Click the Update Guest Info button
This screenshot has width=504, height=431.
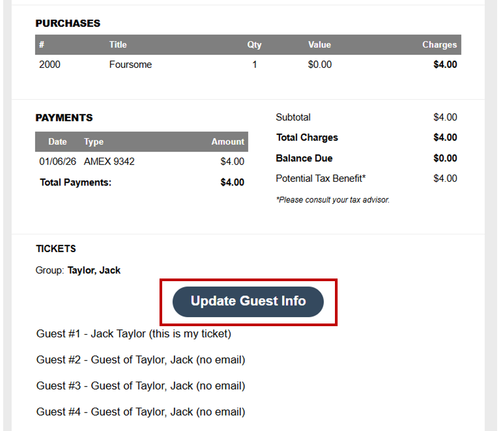point(248,301)
